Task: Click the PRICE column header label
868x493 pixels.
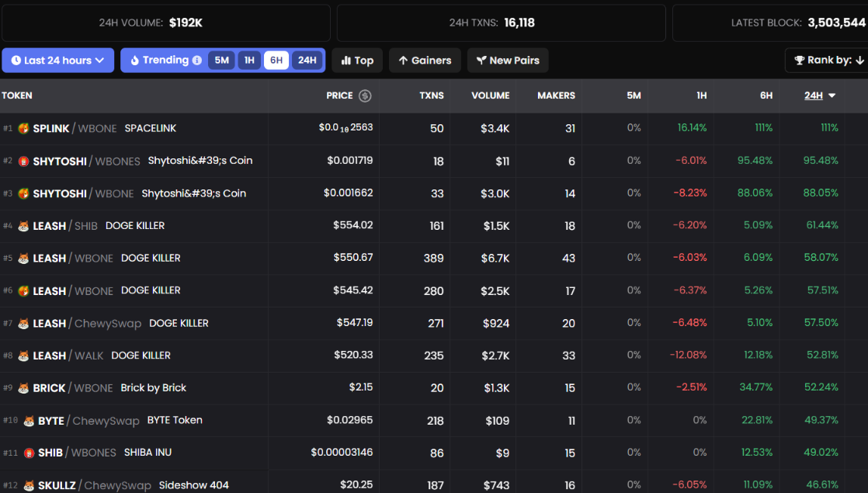Action: coord(339,95)
